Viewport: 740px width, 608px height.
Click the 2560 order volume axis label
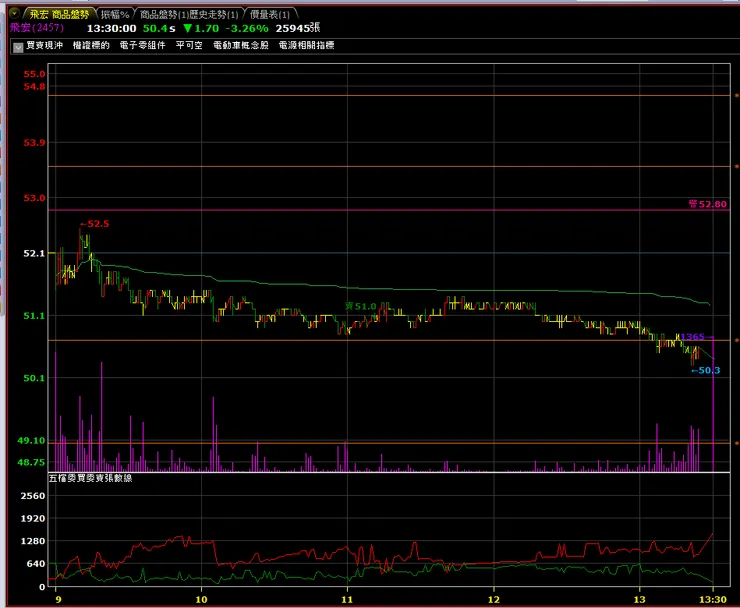point(33,496)
